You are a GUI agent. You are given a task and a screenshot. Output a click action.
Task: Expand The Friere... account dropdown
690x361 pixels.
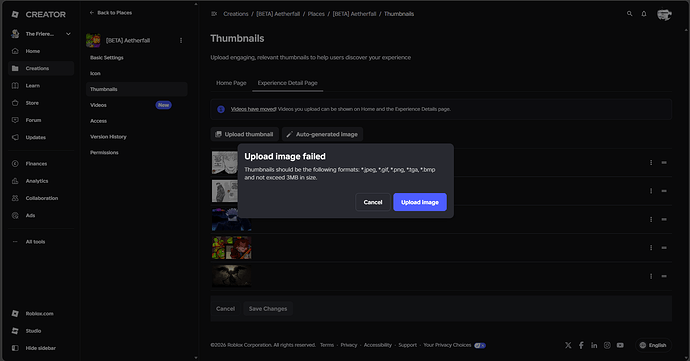tap(68, 34)
